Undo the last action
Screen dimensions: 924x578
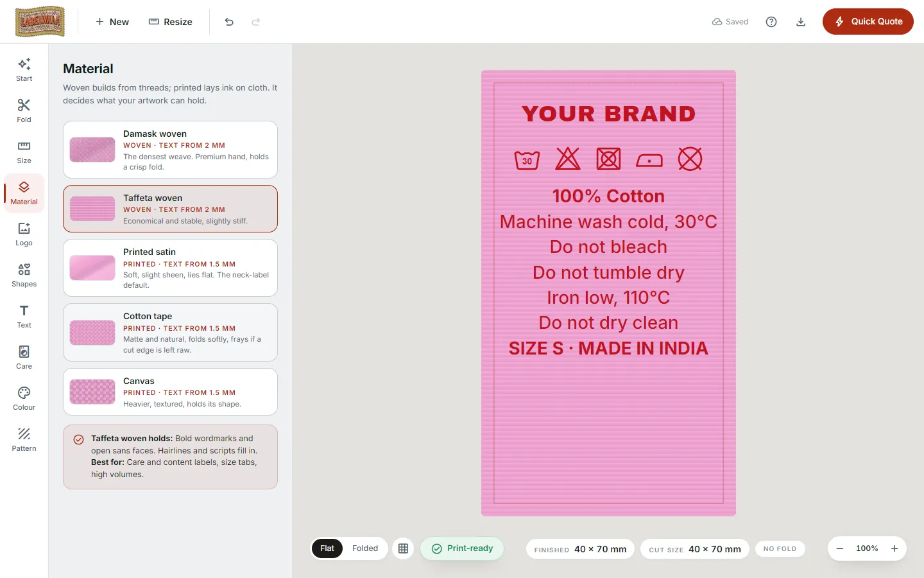[229, 22]
